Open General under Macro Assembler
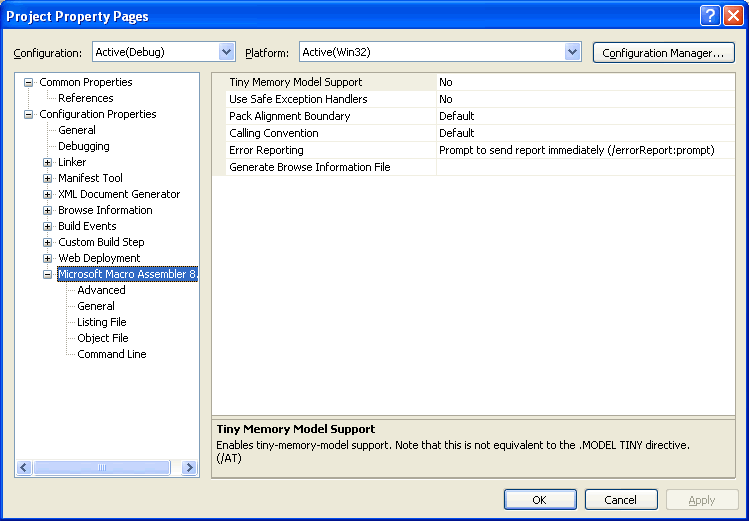This screenshot has height=521, width=749. click(96, 306)
